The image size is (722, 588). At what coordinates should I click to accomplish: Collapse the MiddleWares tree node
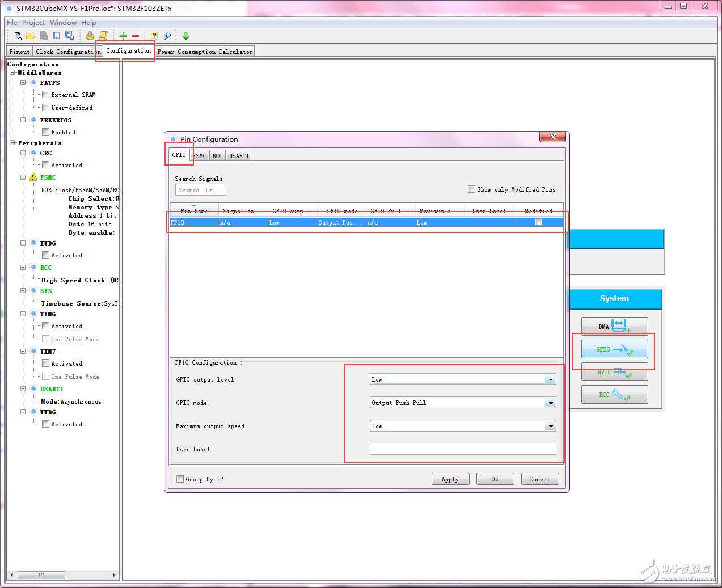pyautogui.click(x=12, y=73)
